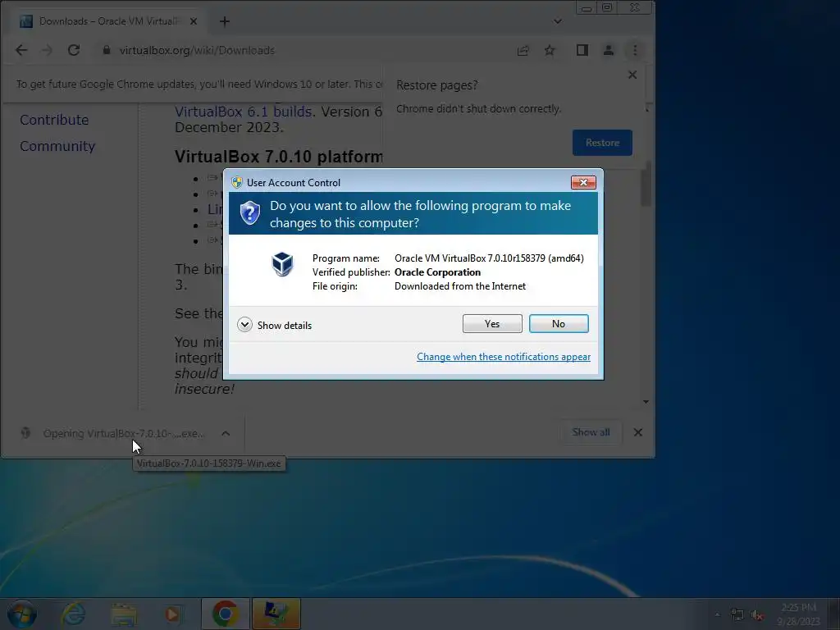
Task: Click the VirtualBox cube program icon
Action: (282, 264)
